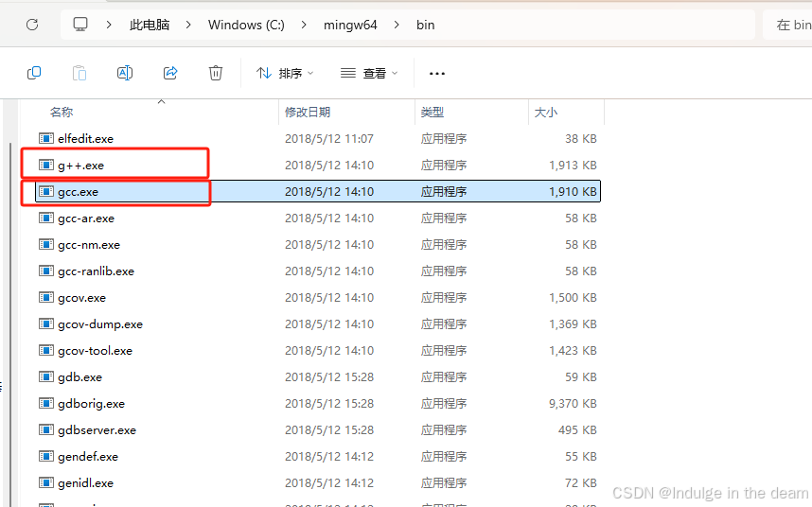Select the file name gcov.exe
Screen dimensions: 812x507
coord(81,298)
